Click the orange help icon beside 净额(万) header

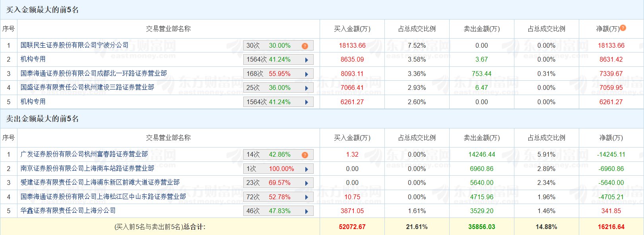[623, 28]
